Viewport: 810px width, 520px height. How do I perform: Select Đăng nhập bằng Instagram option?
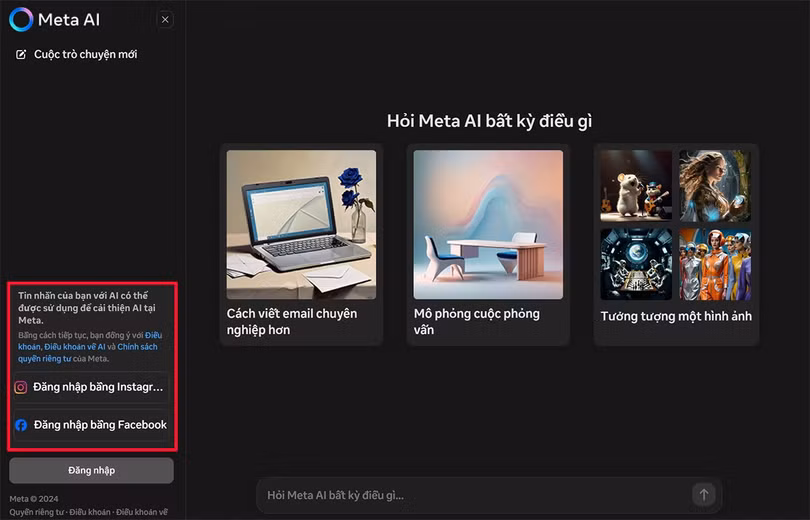pyautogui.click(x=91, y=387)
